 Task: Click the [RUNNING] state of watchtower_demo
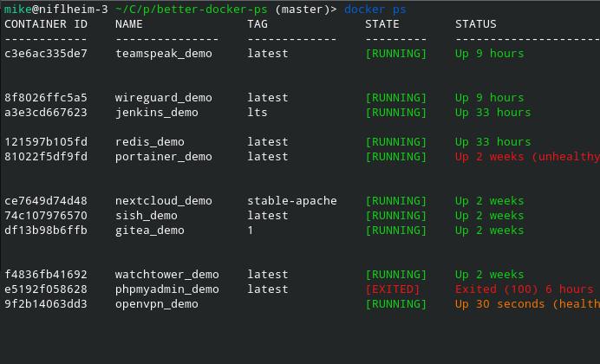[x=396, y=275]
